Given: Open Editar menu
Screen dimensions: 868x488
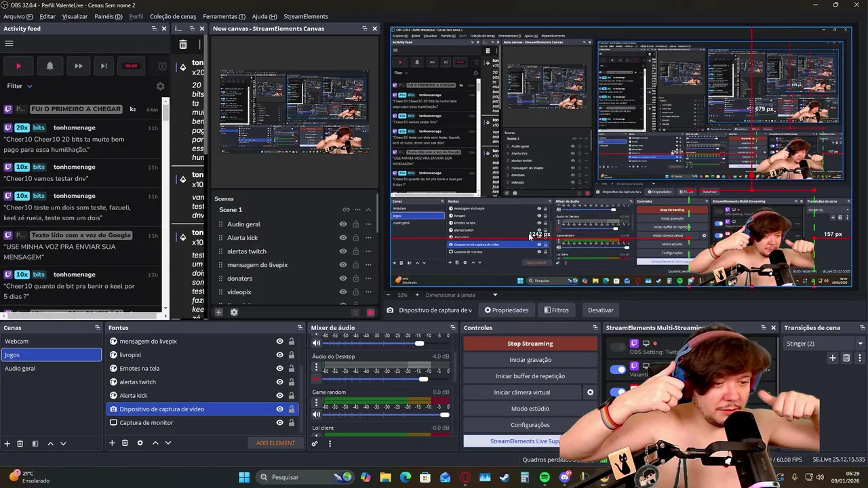Looking at the screenshot, I should point(47,16).
